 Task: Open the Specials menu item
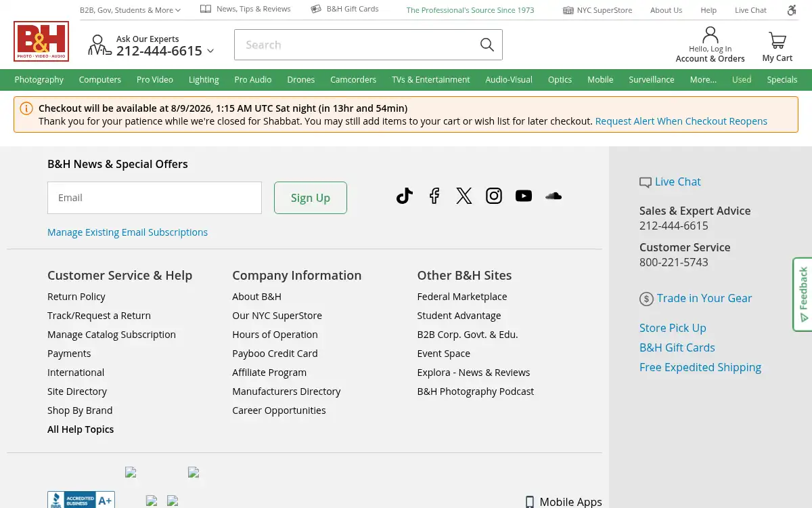[x=782, y=79]
